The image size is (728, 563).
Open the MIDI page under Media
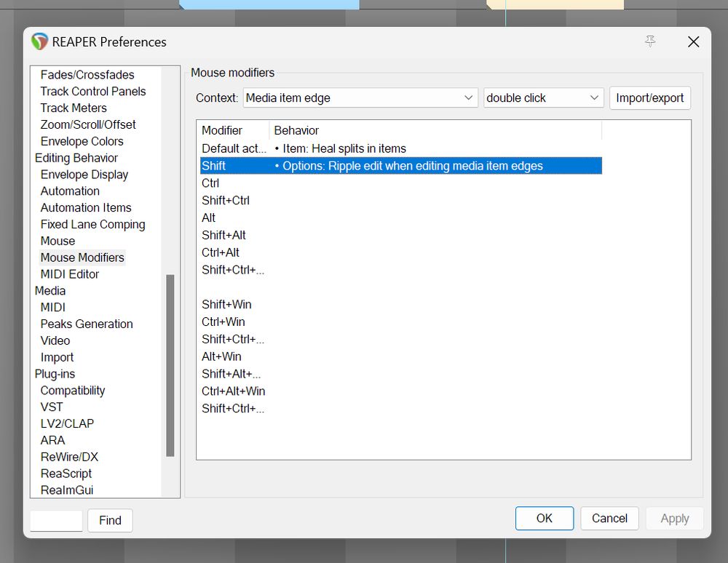pos(53,308)
